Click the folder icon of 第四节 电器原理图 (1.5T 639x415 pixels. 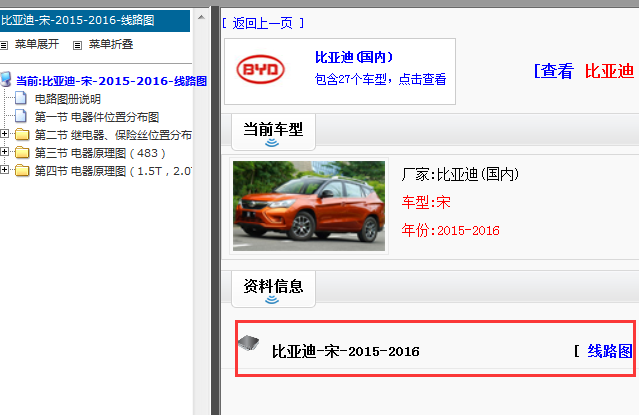coord(22,170)
